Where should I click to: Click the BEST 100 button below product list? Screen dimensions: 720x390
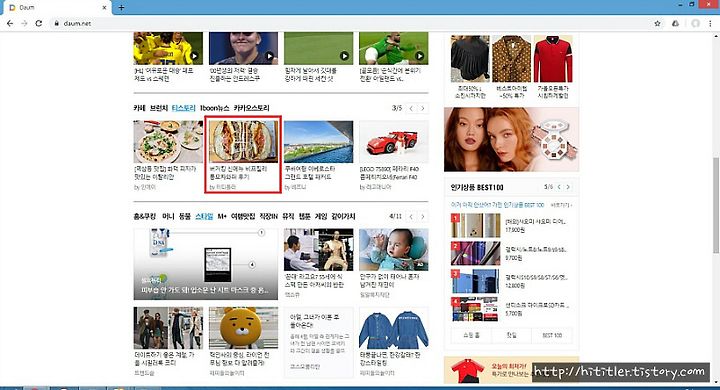(552, 335)
